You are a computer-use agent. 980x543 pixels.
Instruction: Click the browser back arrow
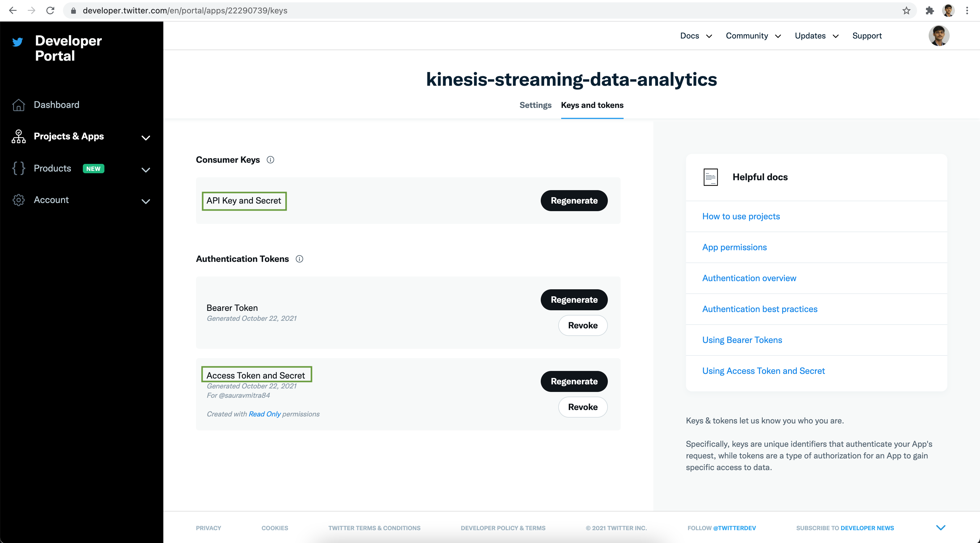pos(13,10)
